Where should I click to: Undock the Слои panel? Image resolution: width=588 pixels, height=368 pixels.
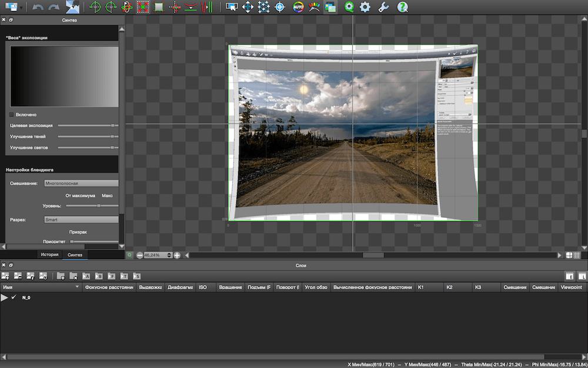11,265
